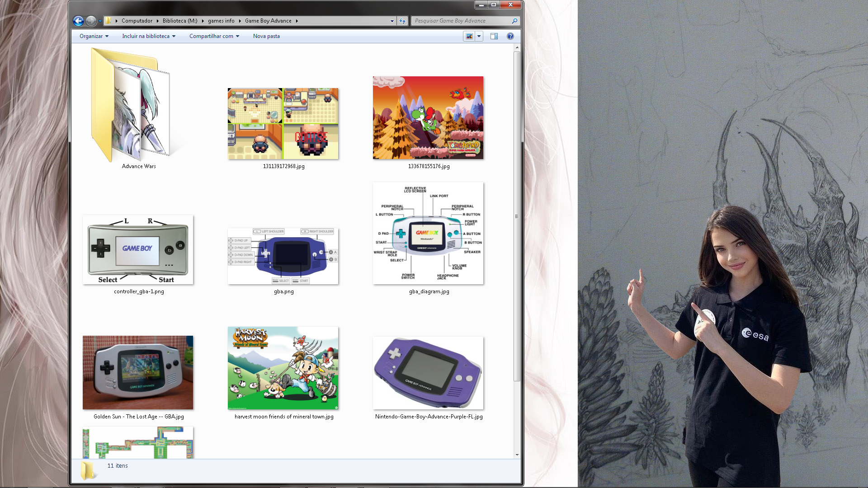Viewport: 868px width, 488px height.
Task: Click 'Nintendo-Game-Boy-Advance-Purple-FL.jpg' label
Action: pos(429,417)
